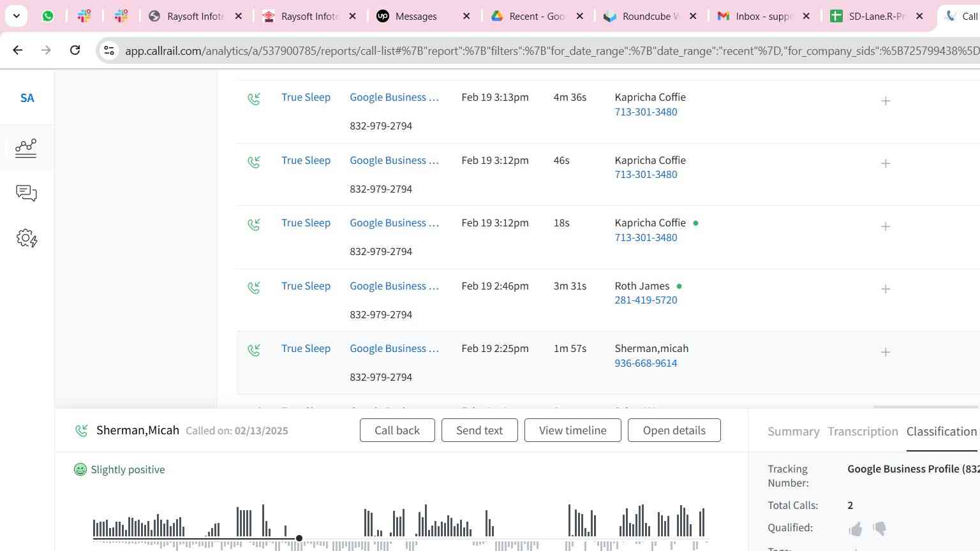Image resolution: width=980 pixels, height=551 pixels.
Task: Open True Sleep link for Roth James call
Action: tap(306, 286)
